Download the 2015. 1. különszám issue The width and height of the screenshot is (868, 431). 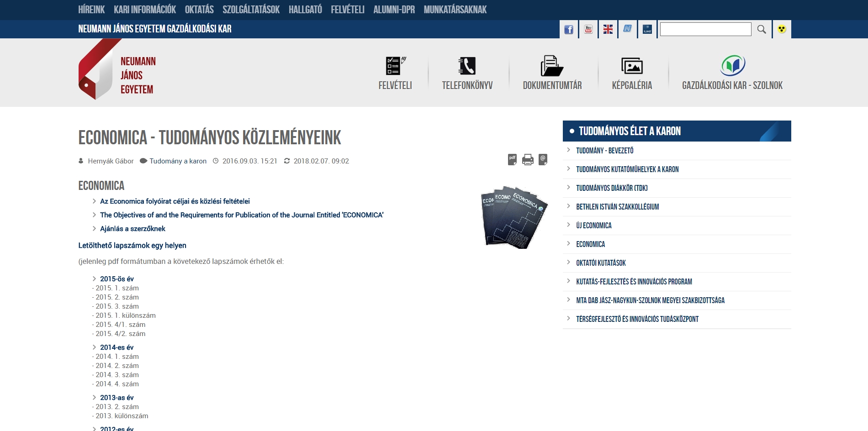tap(126, 315)
